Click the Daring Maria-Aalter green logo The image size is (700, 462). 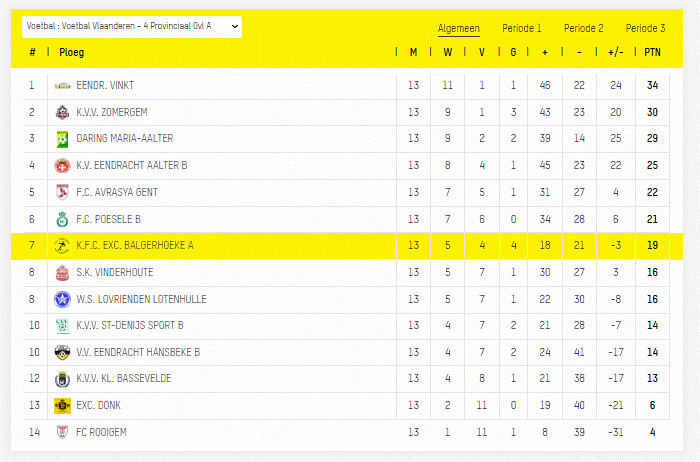[x=62, y=139]
